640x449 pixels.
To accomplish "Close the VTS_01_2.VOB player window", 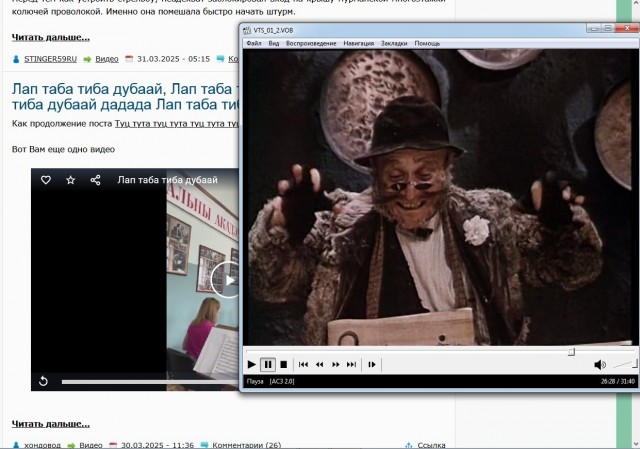I will 627,28.
